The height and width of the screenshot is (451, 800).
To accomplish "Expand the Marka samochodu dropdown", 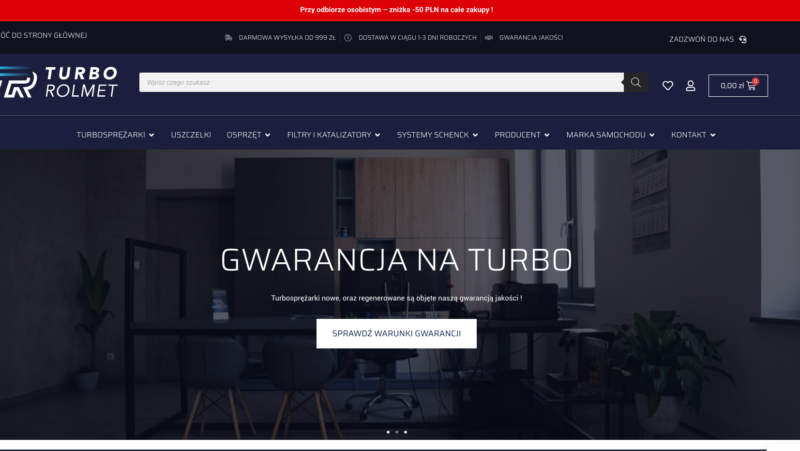I will point(610,135).
